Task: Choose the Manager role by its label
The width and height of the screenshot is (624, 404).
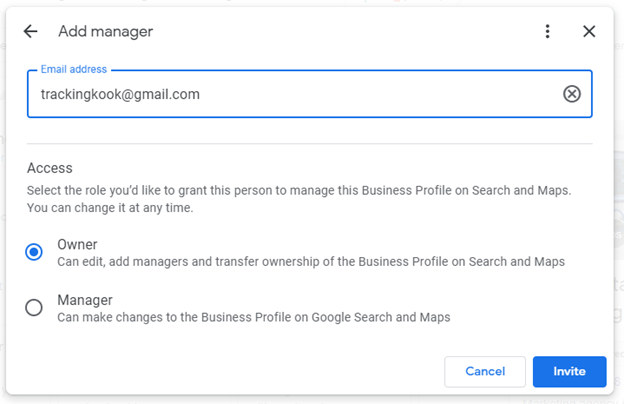Action: [x=85, y=300]
